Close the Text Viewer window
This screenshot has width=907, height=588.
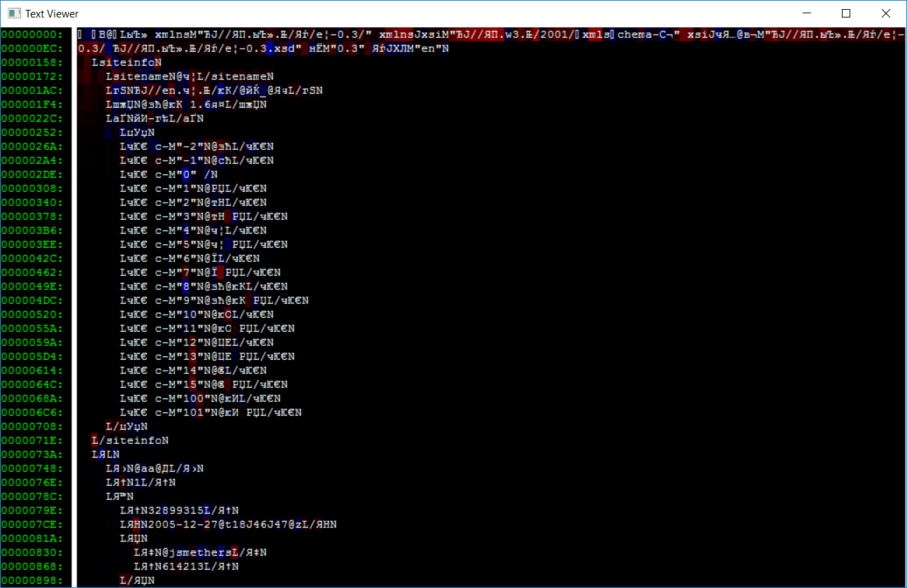point(885,13)
